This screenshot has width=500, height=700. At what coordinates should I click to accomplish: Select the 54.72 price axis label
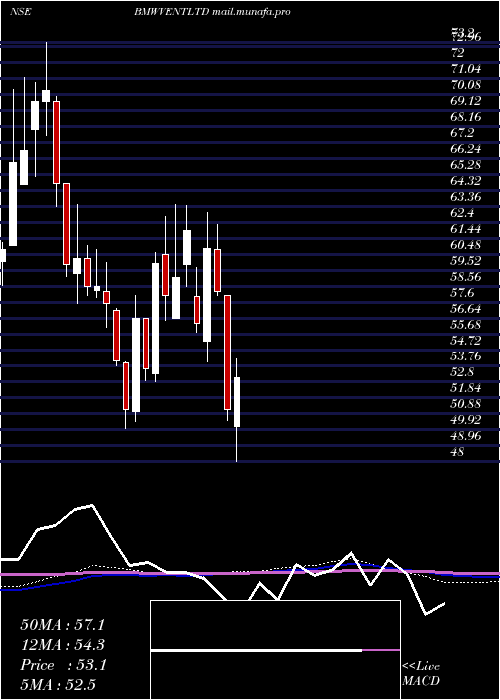(466, 340)
